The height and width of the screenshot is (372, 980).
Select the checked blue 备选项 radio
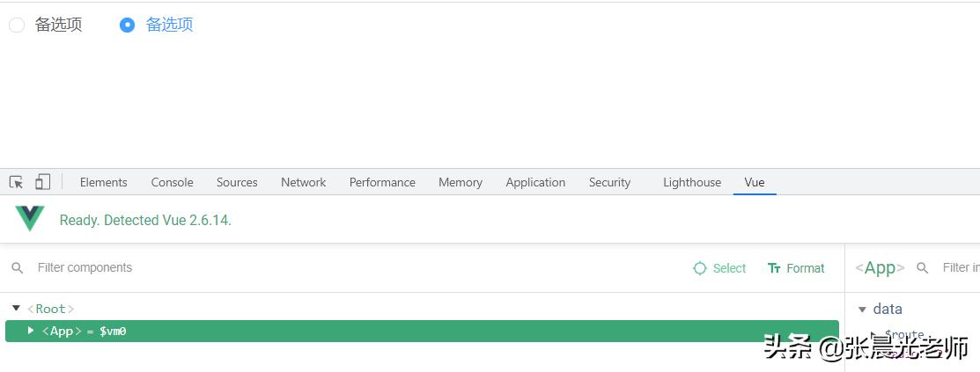click(x=127, y=26)
